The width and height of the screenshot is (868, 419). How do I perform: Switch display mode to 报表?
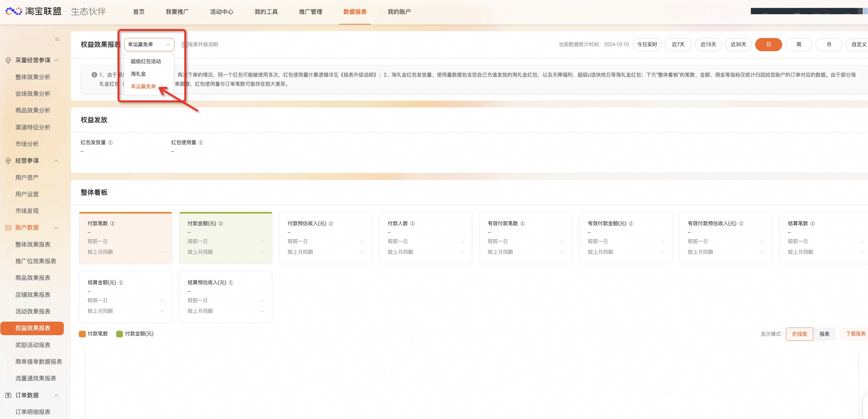pyautogui.click(x=824, y=334)
